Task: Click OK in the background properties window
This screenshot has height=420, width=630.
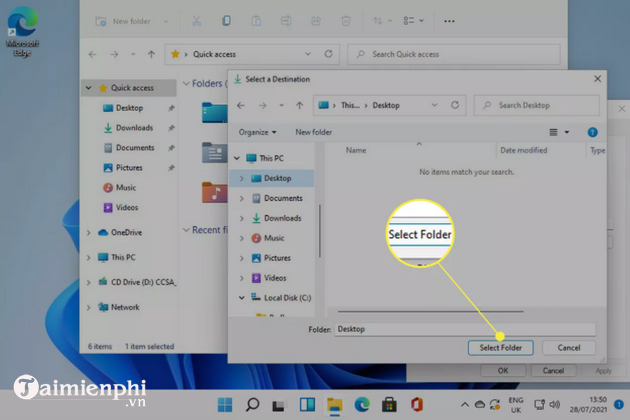Action: pyautogui.click(x=503, y=371)
